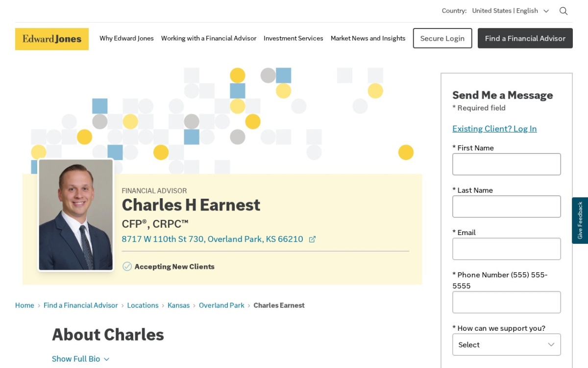Open the Edward Jones logo homepage
The width and height of the screenshot is (588, 368).
(x=52, y=39)
